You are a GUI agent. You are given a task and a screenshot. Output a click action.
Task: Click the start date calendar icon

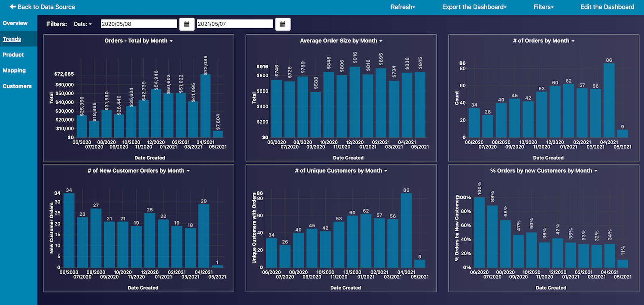[187, 24]
